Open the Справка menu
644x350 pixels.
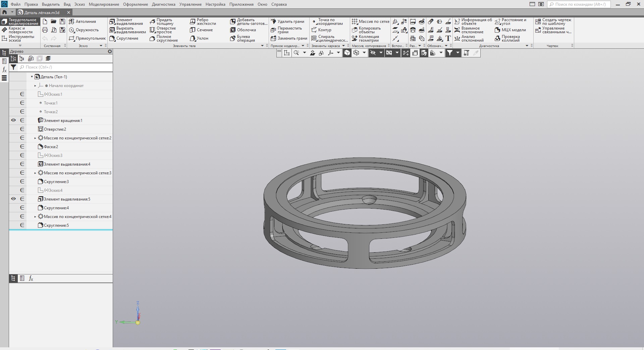click(x=279, y=4)
